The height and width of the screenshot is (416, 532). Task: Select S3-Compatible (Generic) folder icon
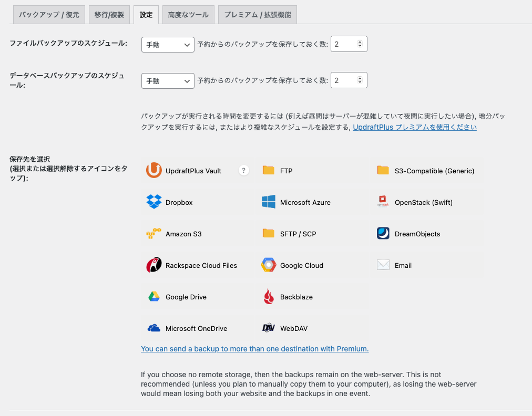(383, 170)
